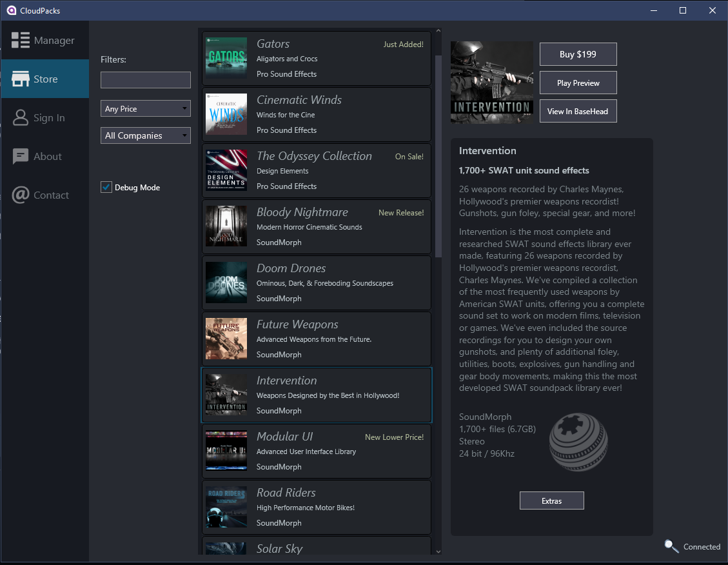
Task: Open the Any Price dropdown
Action: point(145,108)
